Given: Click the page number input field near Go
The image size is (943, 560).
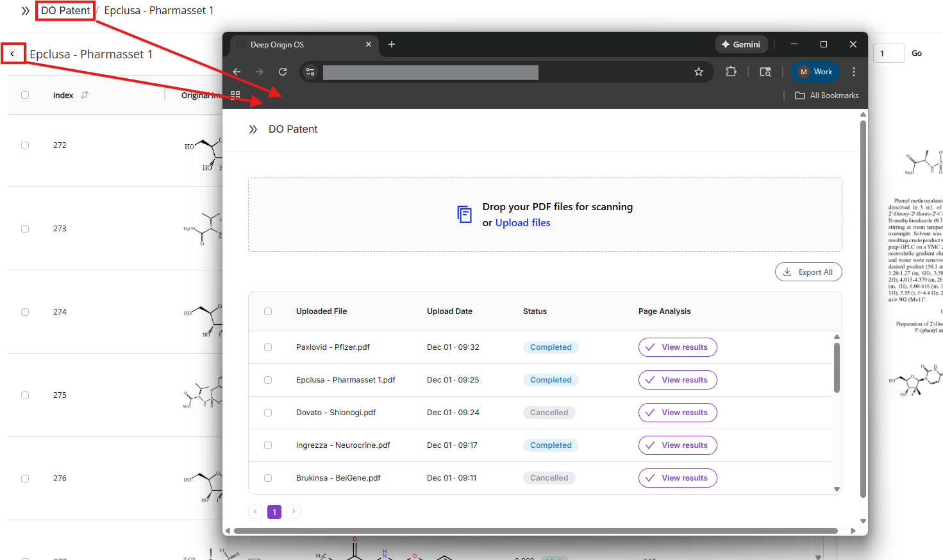Looking at the screenshot, I should point(889,53).
